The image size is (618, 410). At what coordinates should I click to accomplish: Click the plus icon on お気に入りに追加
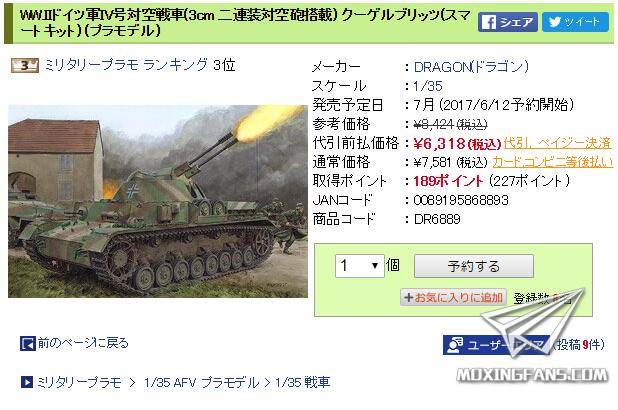tap(409, 298)
